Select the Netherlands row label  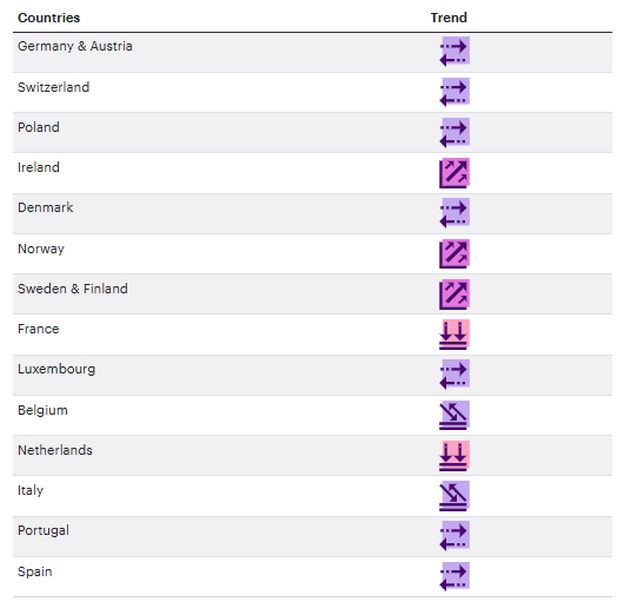point(55,450)
